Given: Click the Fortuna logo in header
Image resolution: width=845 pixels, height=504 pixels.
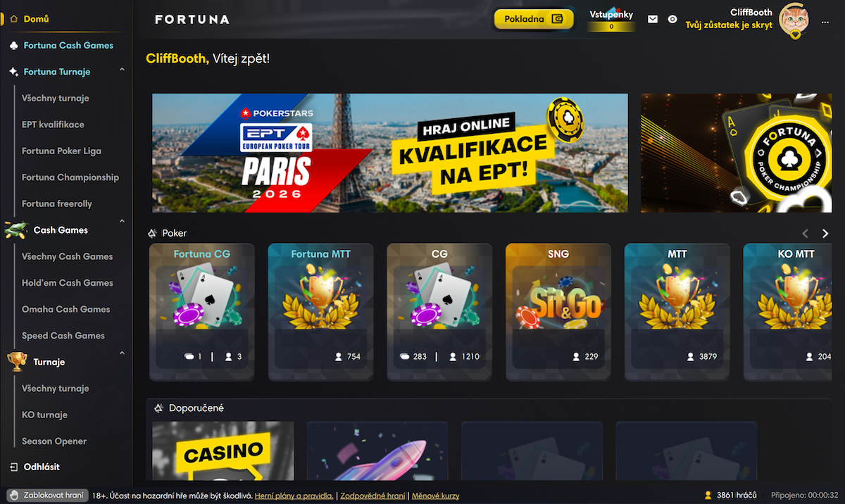Looking at the screenshot, I should tap(192, 20).
